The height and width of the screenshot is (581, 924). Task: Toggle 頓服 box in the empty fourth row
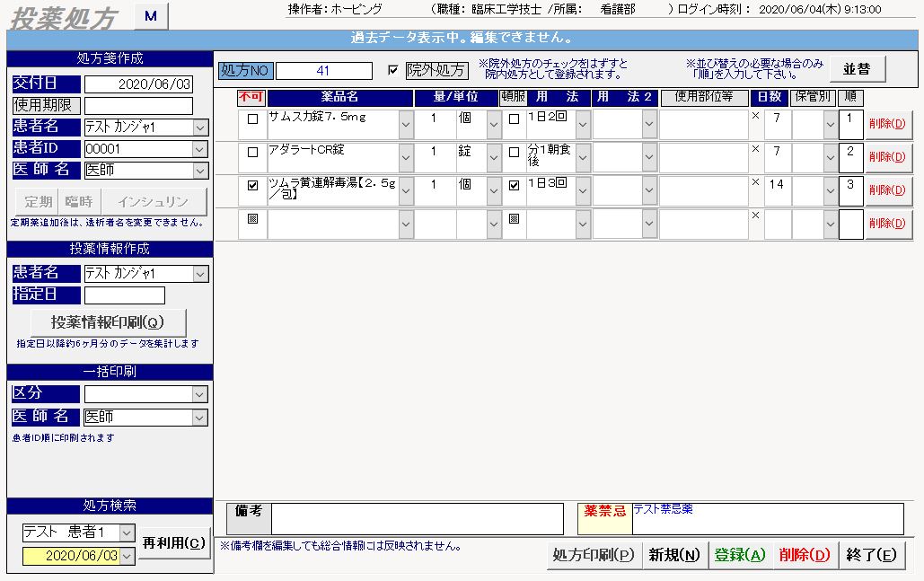point(514,218)
